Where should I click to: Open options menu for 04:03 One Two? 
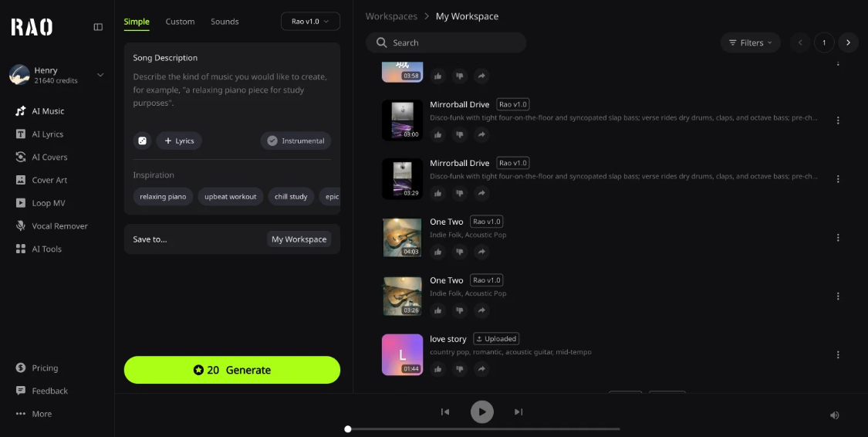pos(838,238)
